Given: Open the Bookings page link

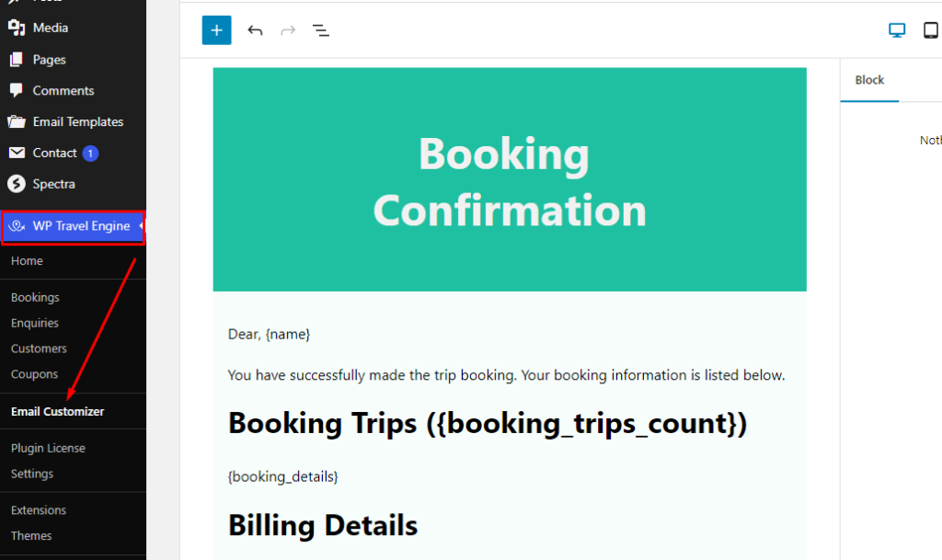Looking at the screenshot, I should [x=35, y=297].
